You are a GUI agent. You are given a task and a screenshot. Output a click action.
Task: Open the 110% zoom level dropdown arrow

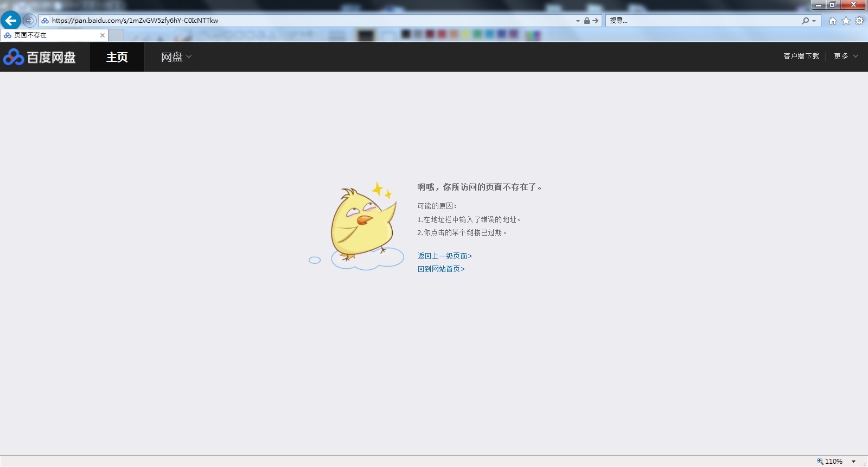coord(853,462)
